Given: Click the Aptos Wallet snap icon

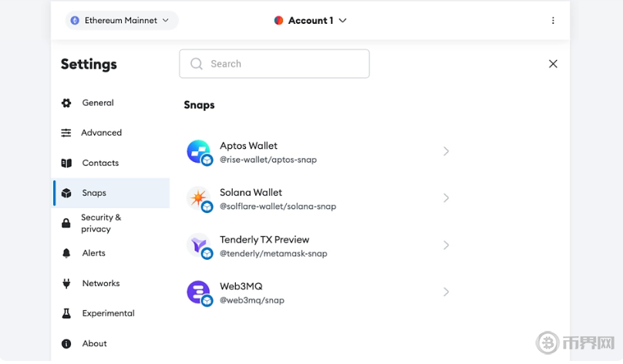Looking at the screenshot, I should pyautogui.click(x=198, y=151).
